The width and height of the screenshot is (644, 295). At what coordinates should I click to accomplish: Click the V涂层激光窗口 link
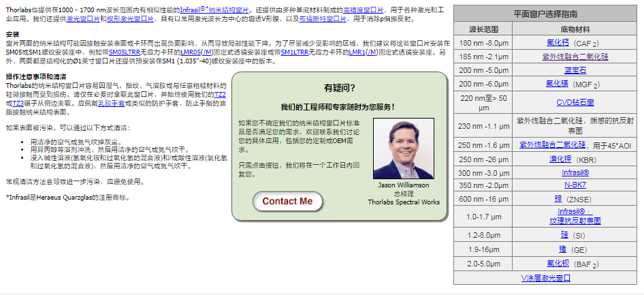point(546,278)
